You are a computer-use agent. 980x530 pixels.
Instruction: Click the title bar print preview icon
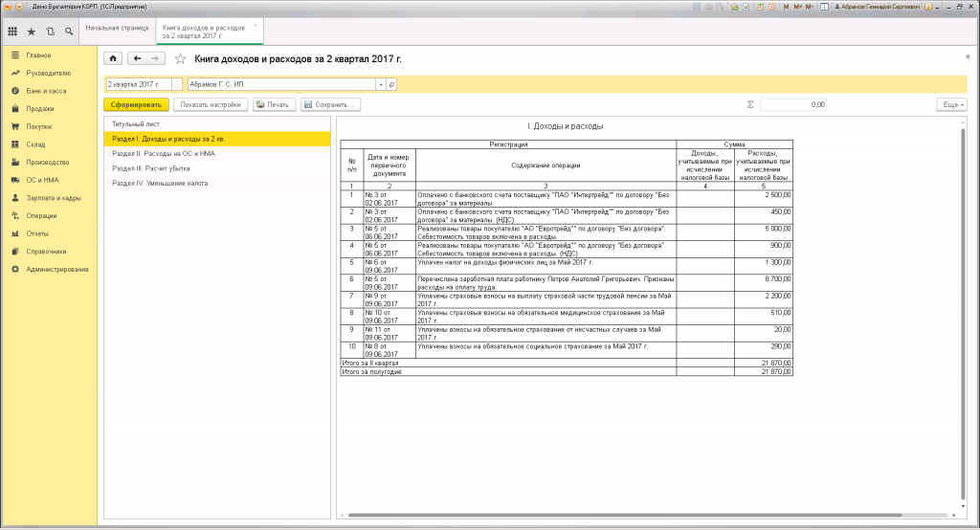click(720, 7)
